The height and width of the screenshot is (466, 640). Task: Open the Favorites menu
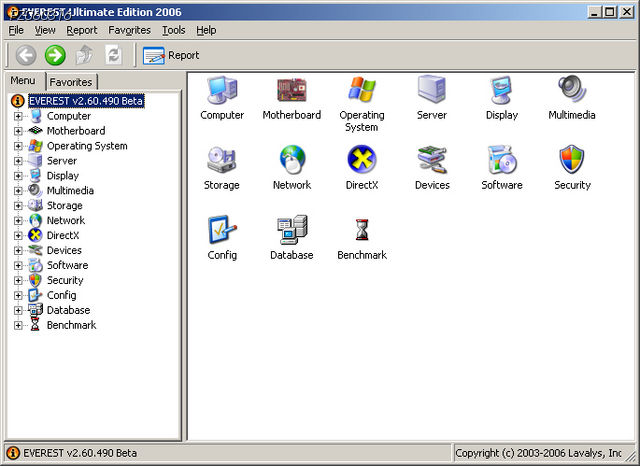click(129, 30)
